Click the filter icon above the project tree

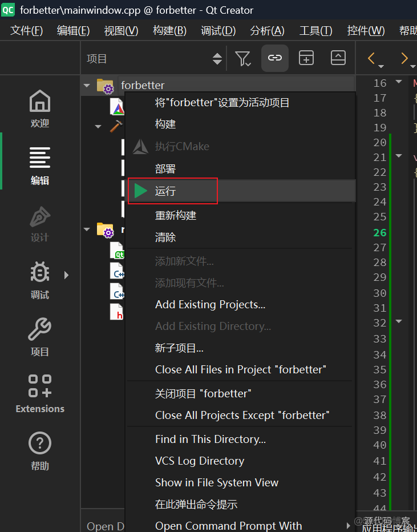(243, 58)
